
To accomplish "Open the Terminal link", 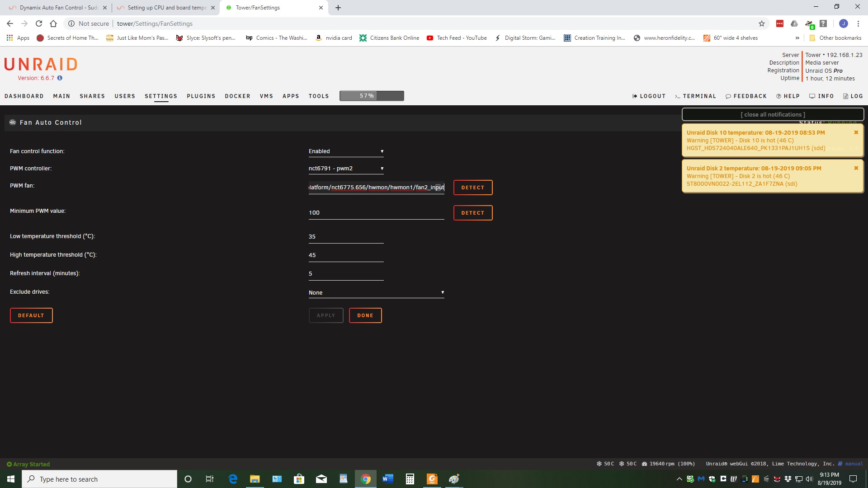I will click(x=695, y=96).
